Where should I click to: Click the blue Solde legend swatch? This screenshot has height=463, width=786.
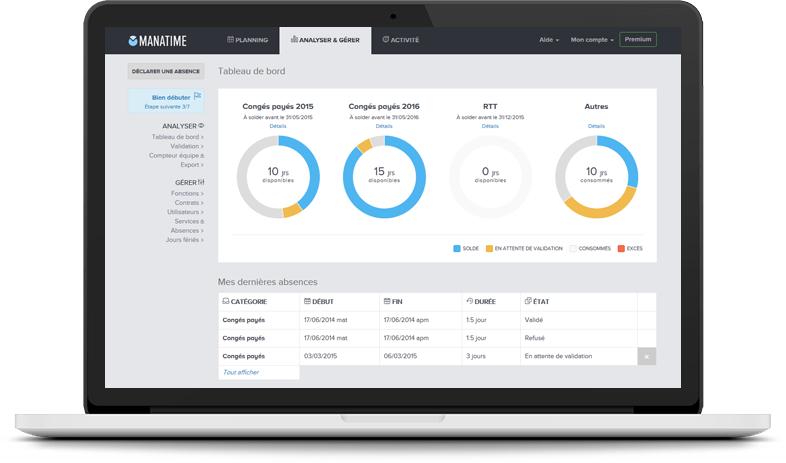pyautogui.click(x=457, y=249)
